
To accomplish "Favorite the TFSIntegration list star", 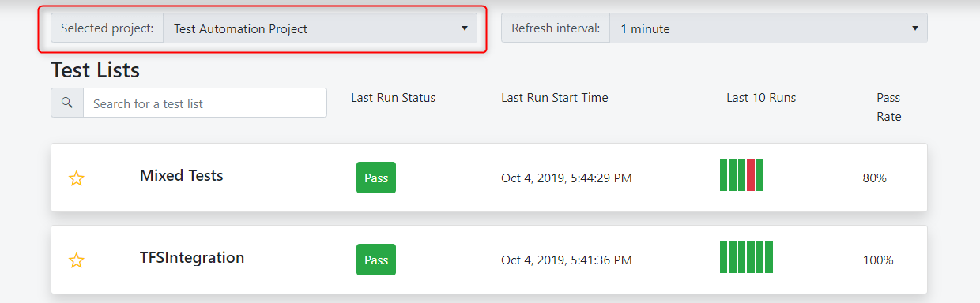I will click(x=76, y=260).
